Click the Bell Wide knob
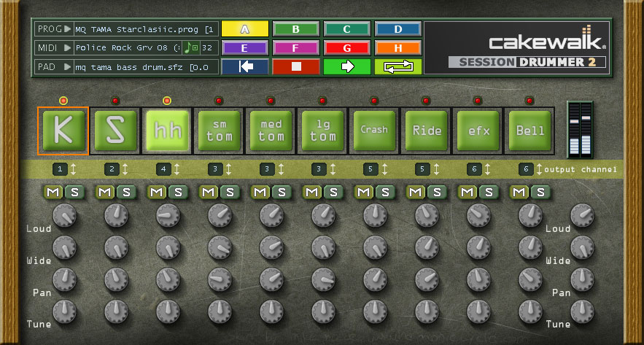This screenshot has width=644, height=345. [x=530, y=248]
